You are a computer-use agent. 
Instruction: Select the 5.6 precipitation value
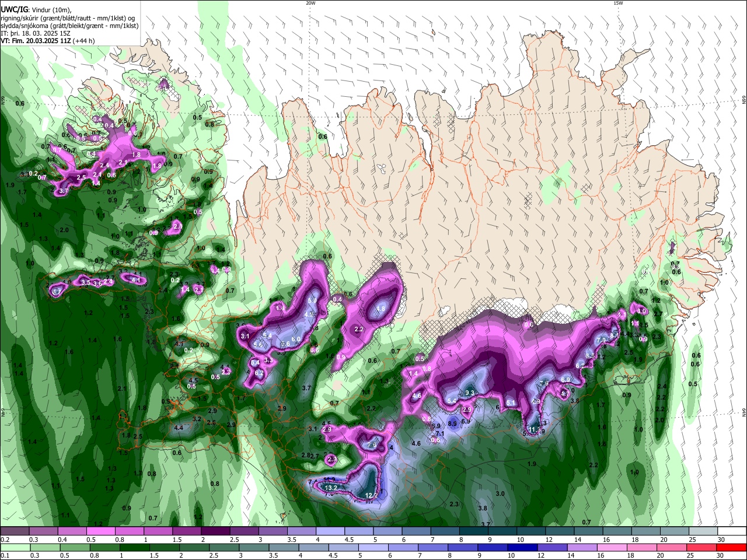(x=258, y=345)
